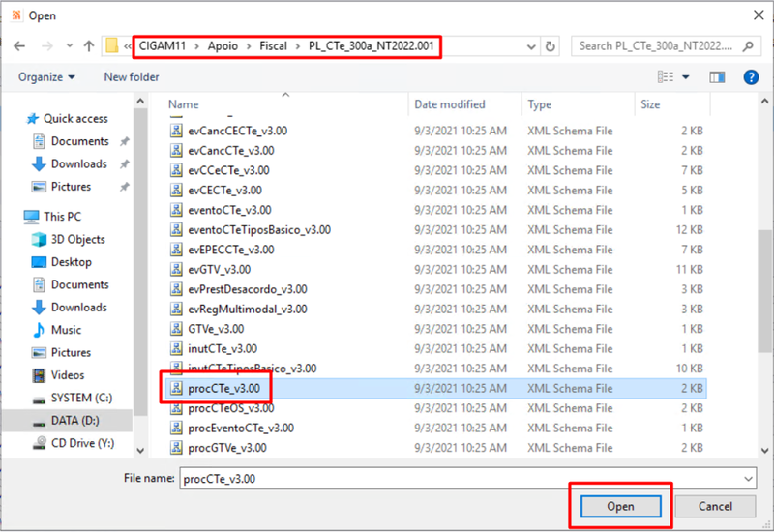This screenshot has height=532, width=774.
Task: Select Apoio in the breadcrumb path
Action: point(223,45)
